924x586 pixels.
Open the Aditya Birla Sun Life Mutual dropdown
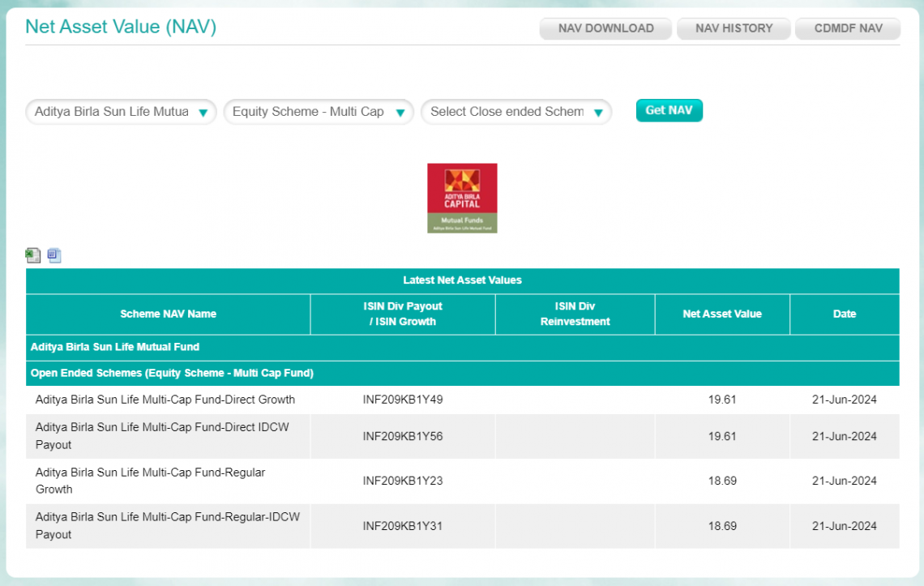click(113, 112)
